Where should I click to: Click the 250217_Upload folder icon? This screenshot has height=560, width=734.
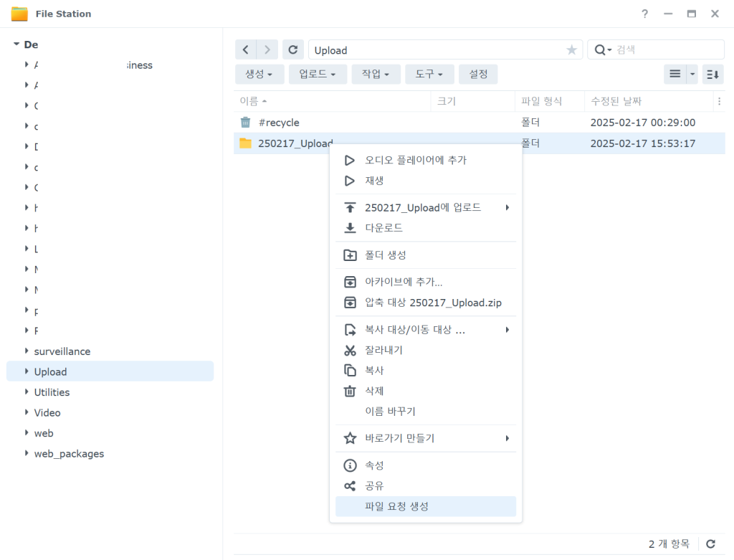tap(245, 143)
